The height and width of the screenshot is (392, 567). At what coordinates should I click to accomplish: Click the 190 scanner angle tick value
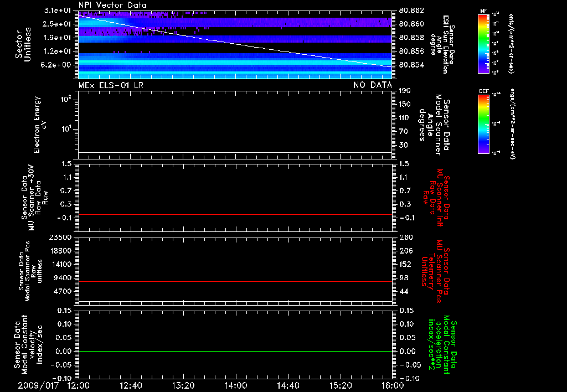tap(405, 90)
